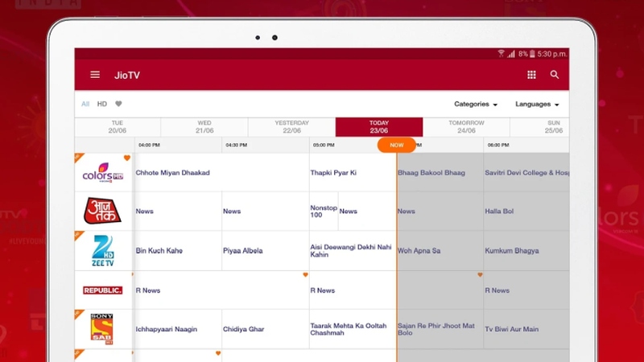
Task: Open Thapki Pyar Ki program
Action: coord(353,172)
